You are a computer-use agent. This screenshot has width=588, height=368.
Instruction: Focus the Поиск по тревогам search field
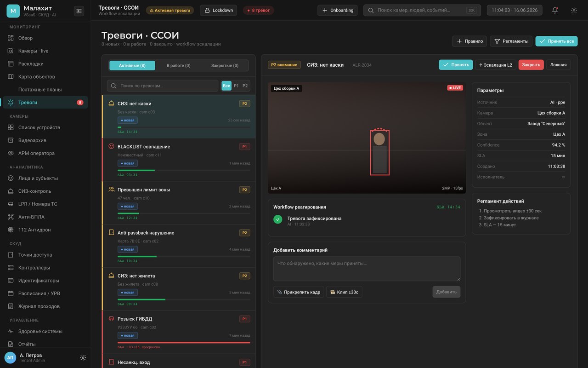[163, 86]
